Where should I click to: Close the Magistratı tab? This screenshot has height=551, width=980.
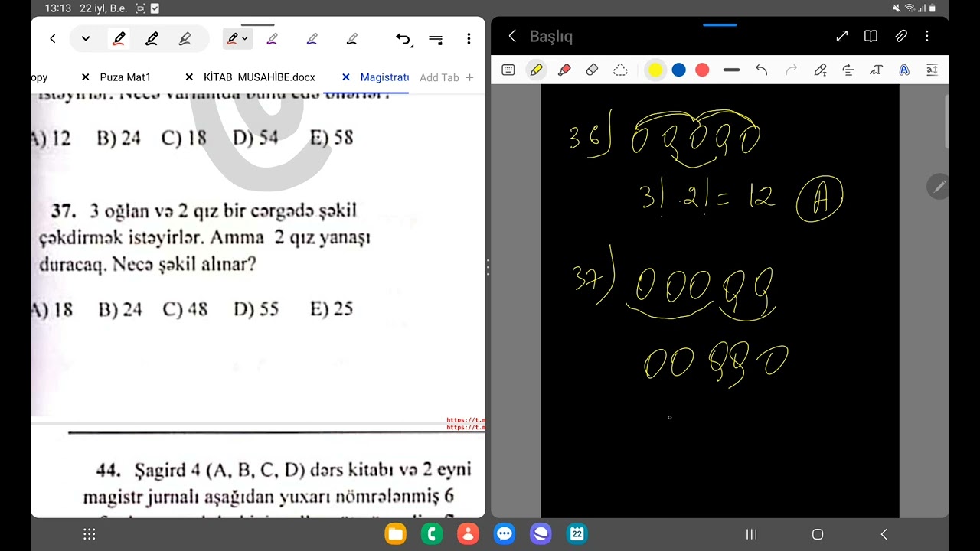pyautogui.click(x=346, y=77)
